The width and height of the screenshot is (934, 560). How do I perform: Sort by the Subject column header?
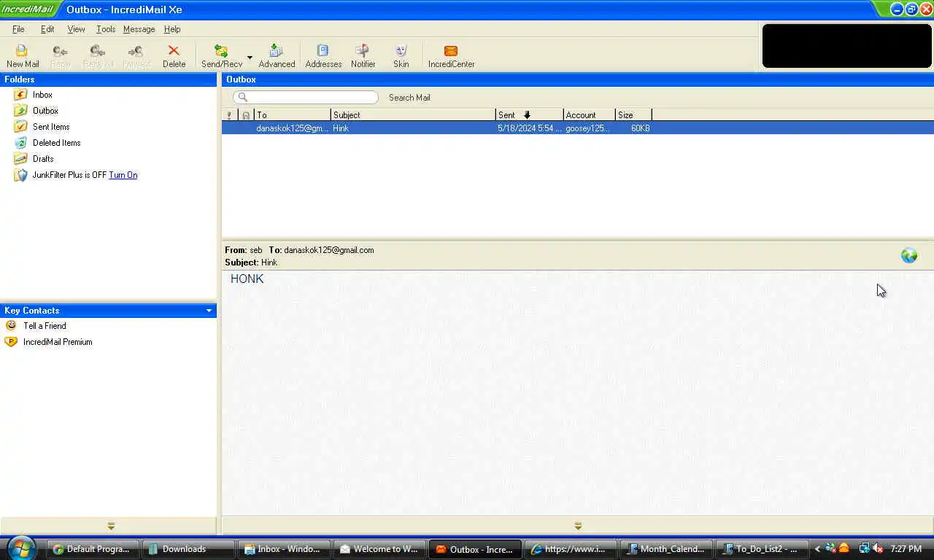point(413,115)
